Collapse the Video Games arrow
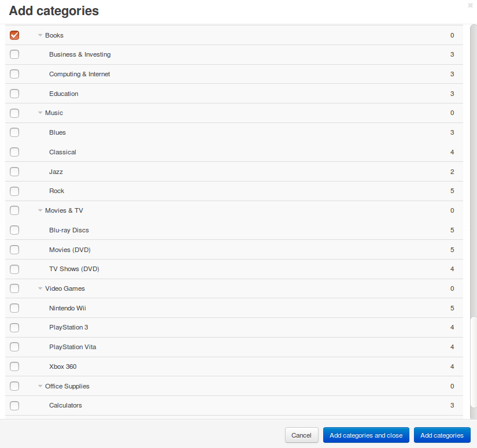The width and height of the screenshot is (477, 448). coord(40,288)
